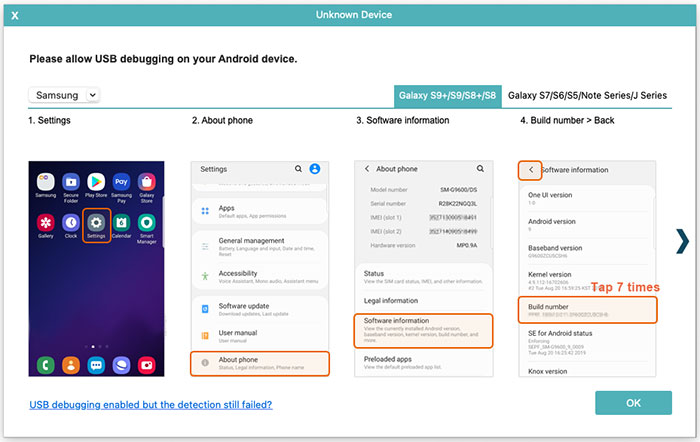Click the red Camera dock icon
This screenshot has height=442, width=700.
point(146,365)
